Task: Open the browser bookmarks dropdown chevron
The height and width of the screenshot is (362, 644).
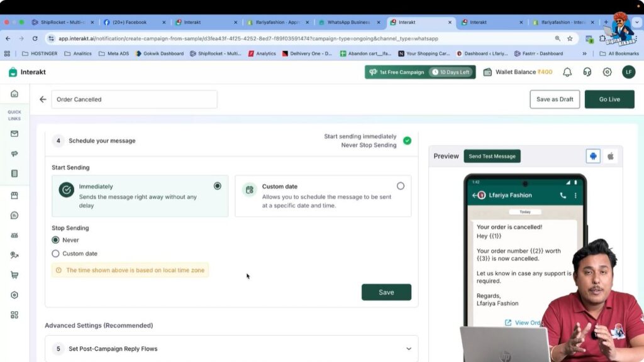Action: 586,53
